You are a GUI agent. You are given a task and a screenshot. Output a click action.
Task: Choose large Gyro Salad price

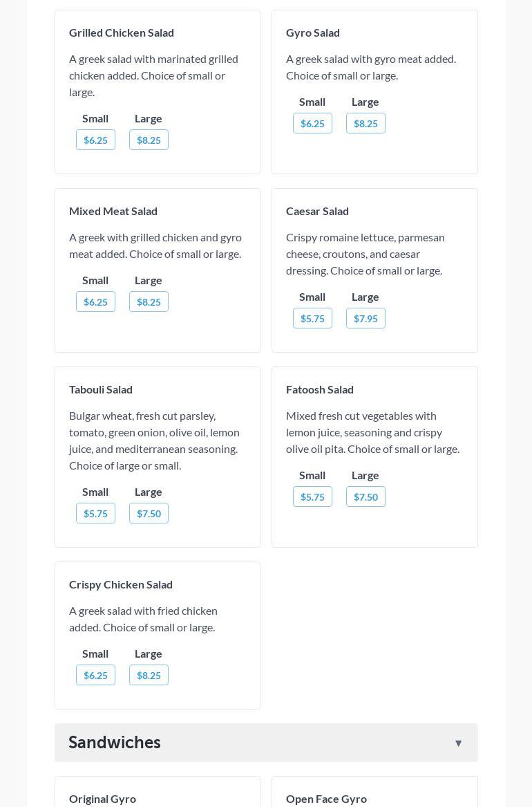[x=365, y=123]
